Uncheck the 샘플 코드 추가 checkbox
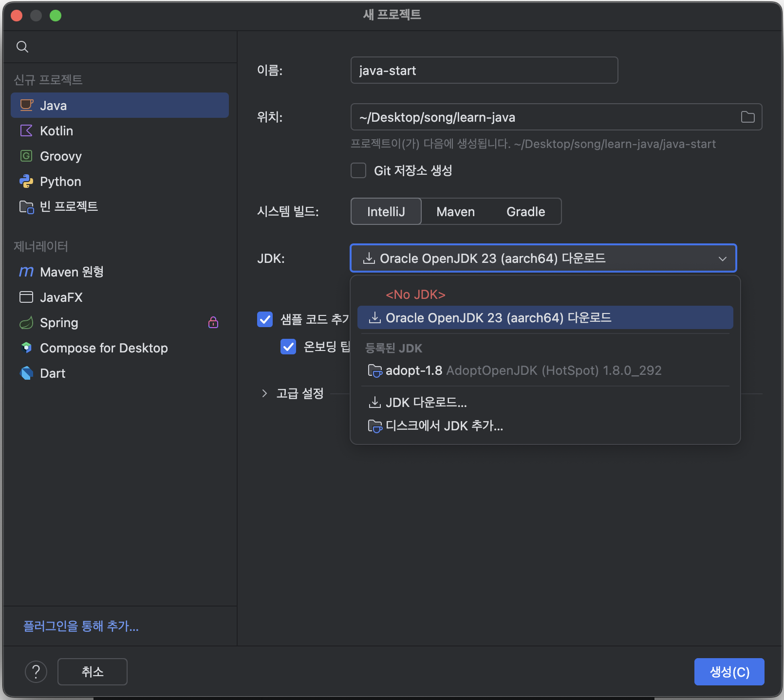Screen dimensions: 784x700 pos(265,319)
